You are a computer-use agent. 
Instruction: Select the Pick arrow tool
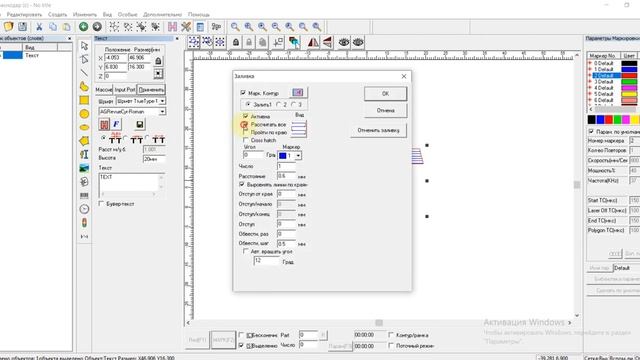84,45
